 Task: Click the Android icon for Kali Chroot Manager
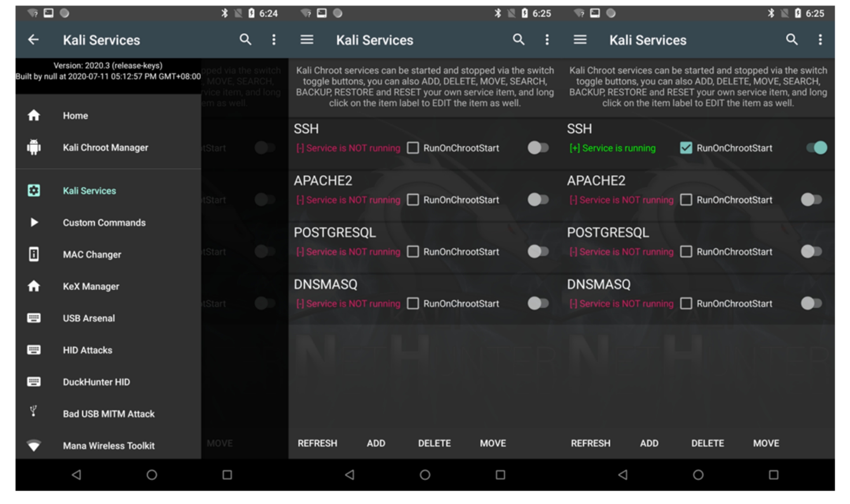click(x=34, y=147)
